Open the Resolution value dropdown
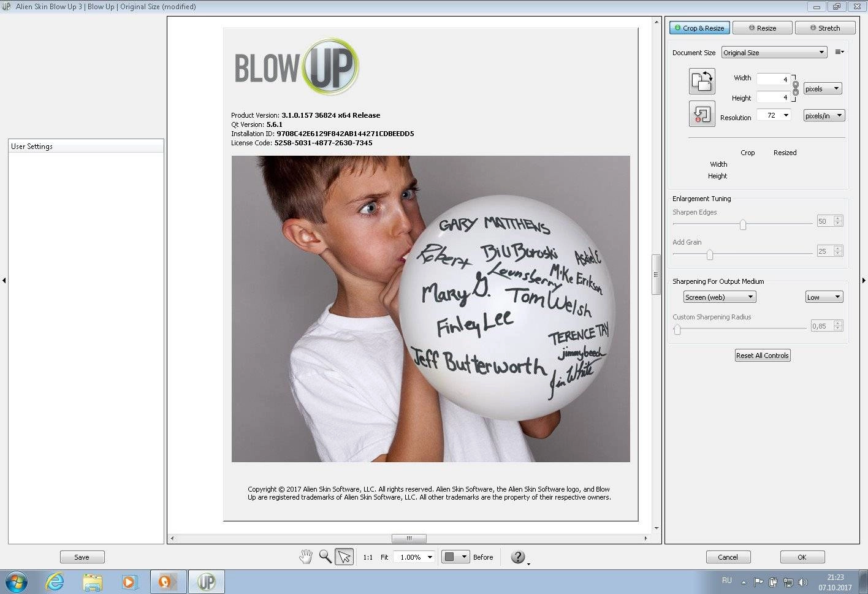Viewport: 868px width, 594px height. tap(786, 115)
